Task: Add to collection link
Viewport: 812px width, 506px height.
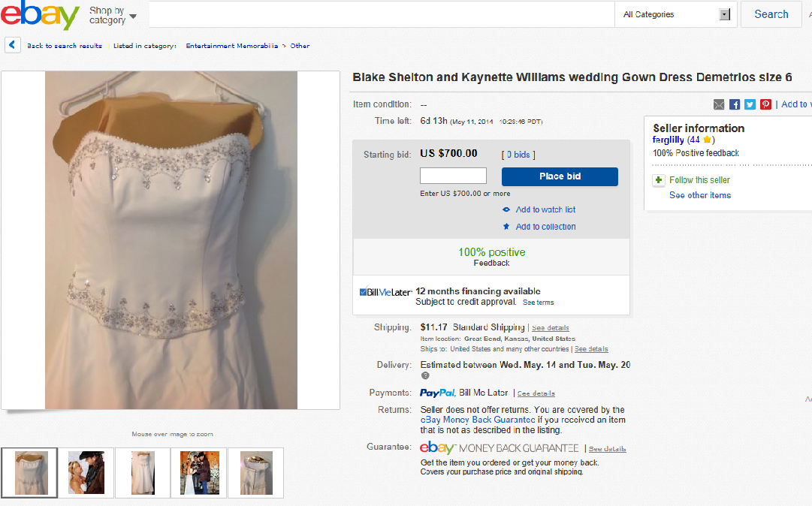Action: click(545, 227)
